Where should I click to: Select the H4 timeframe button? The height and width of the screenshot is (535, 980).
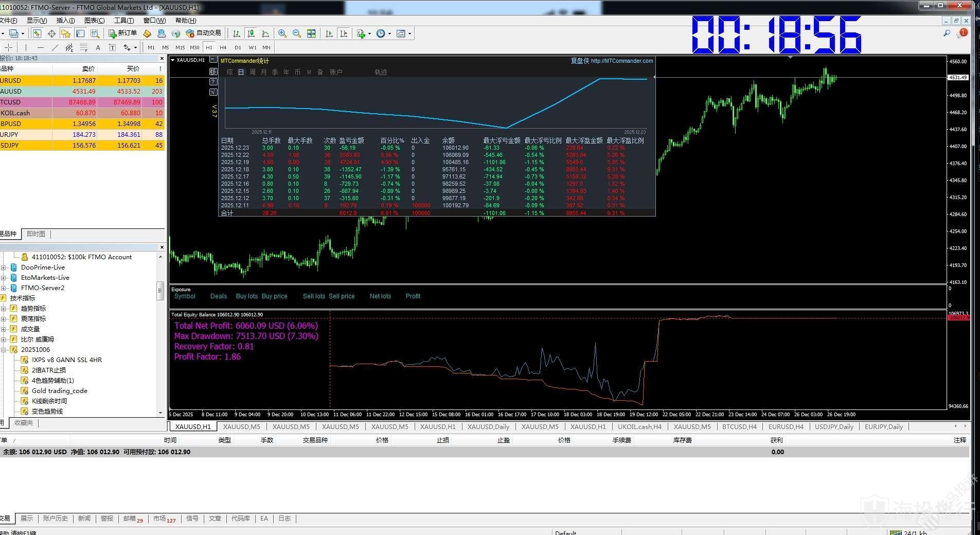[223, 47]
